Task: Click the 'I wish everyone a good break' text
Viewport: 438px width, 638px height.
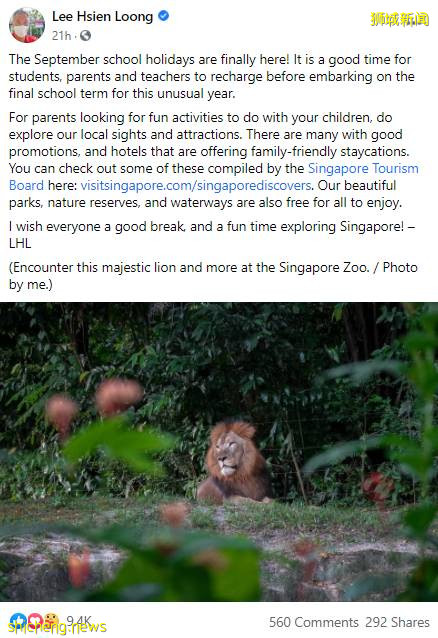Action: coord(212,235)
